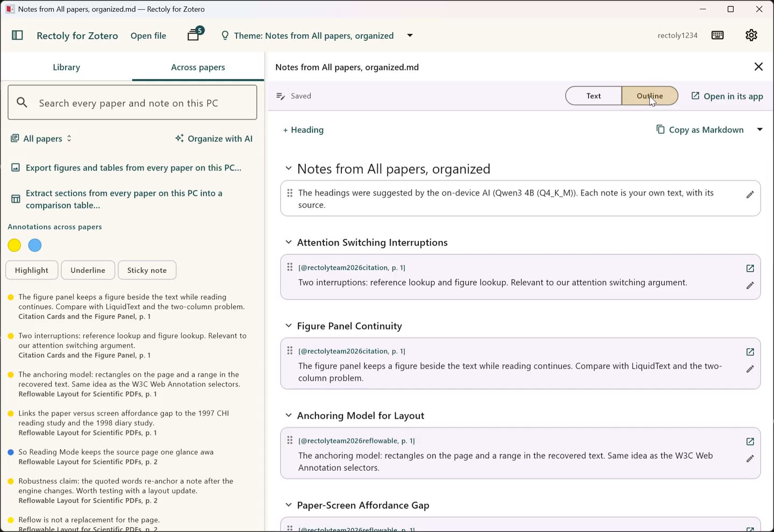Click Open in its app
The image size is (774, 532).
[x=727, y=96]
